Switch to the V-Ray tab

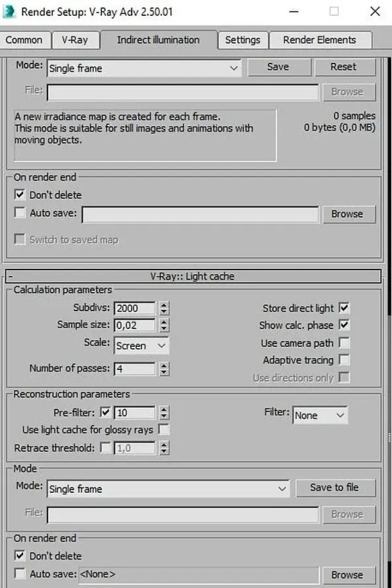pos(75,40)
